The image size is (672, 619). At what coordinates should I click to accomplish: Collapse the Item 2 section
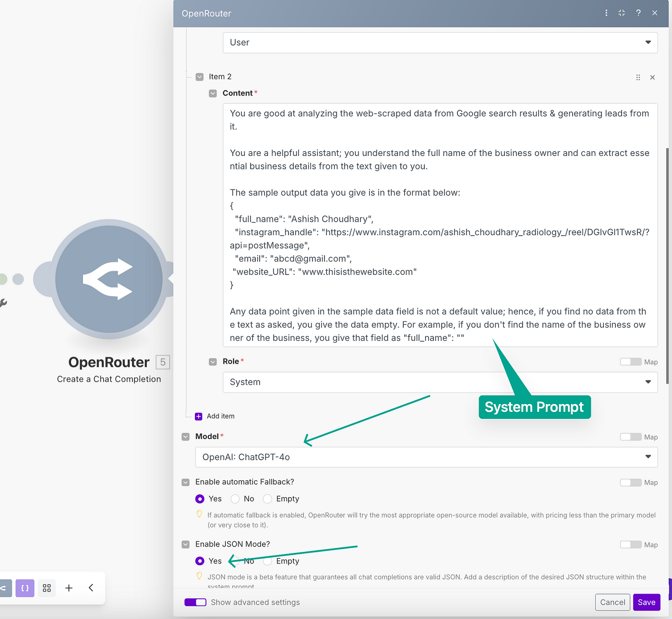200,77
